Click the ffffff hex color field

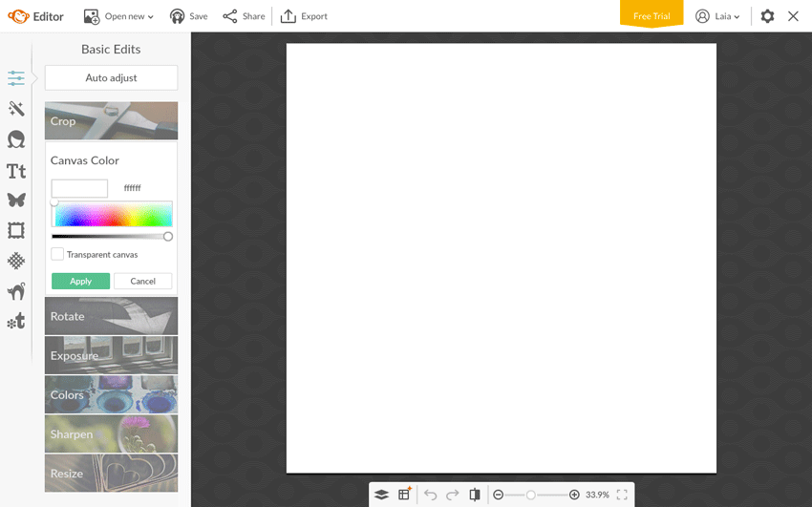coord(133,188)
